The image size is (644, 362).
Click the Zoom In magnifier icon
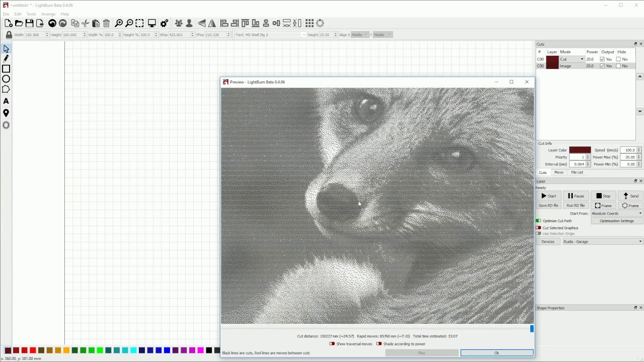coord(119,23)
